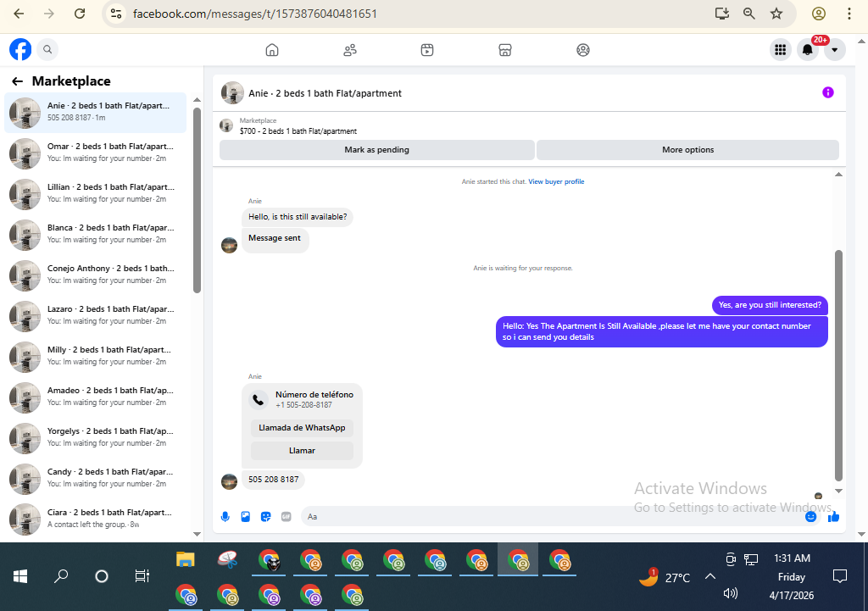The height and width of the screenshot is (611, 868).
Task: Open site information icon in address bar
Action: pos(115,14)
